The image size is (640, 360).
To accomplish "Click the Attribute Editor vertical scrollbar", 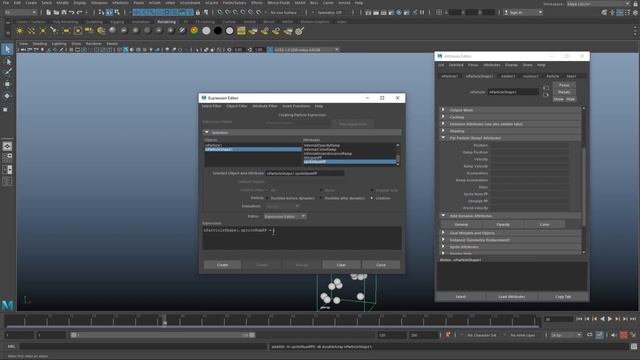I will point(584,186).
